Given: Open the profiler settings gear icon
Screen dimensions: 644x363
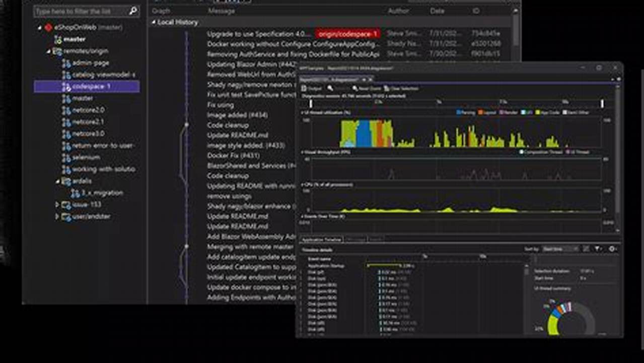Looking at the screenshot, I should (x=611, y=249).
